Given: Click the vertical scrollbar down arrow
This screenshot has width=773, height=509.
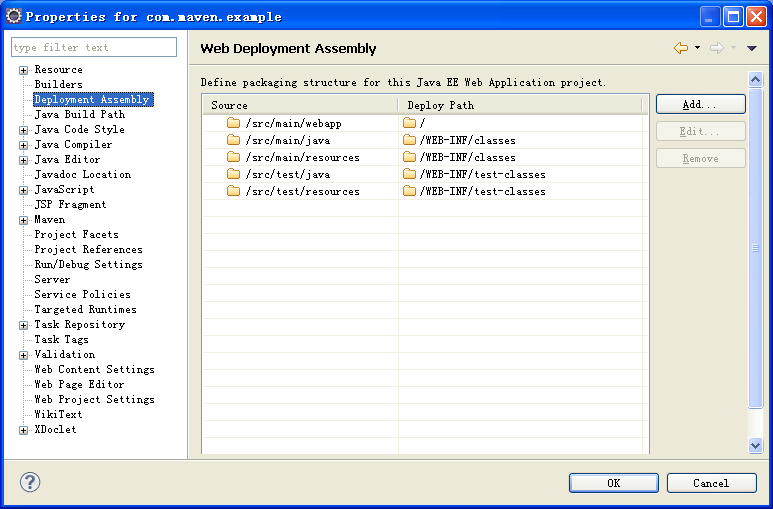Looking at the screenshot, I should tap(756, 445).
